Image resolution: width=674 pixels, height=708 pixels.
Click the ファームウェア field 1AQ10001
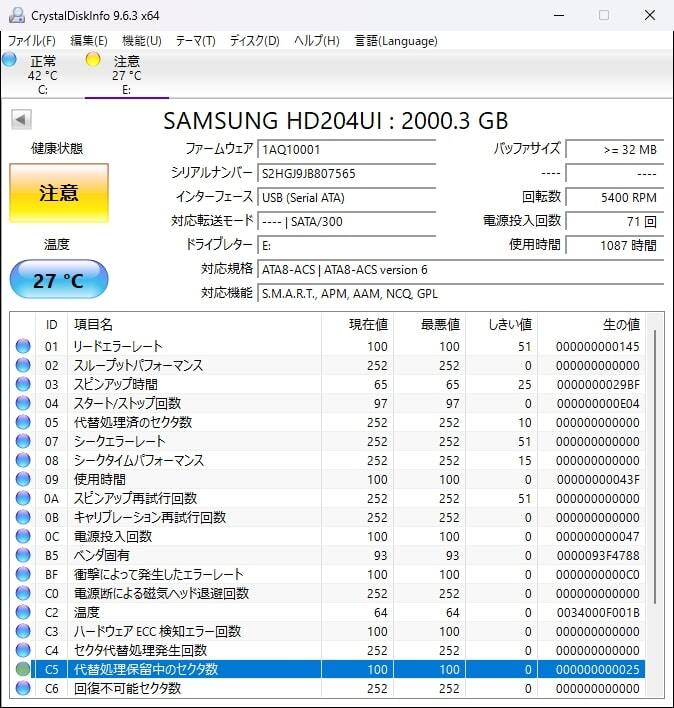pyautogui.click(x=346, y=149)
